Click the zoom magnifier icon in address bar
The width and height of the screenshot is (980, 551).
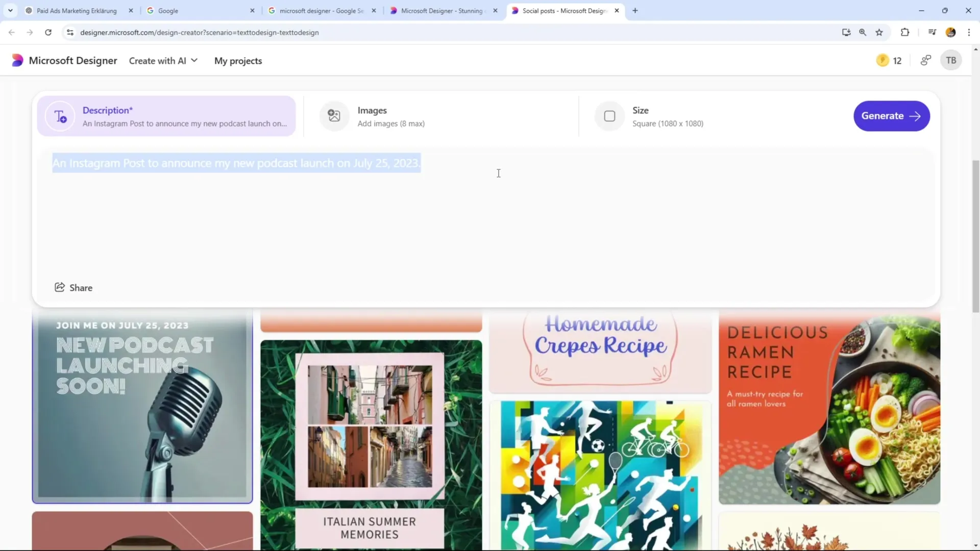click(863, 32)
